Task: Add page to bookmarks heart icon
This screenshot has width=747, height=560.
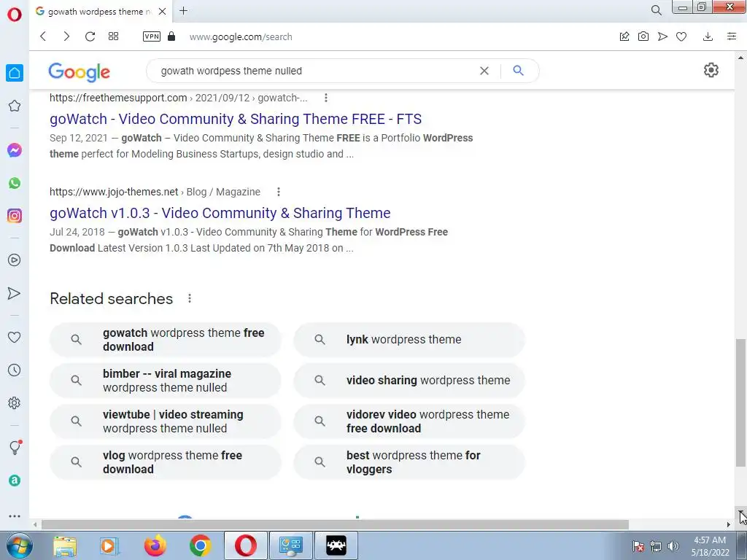Action: point(681,36)
